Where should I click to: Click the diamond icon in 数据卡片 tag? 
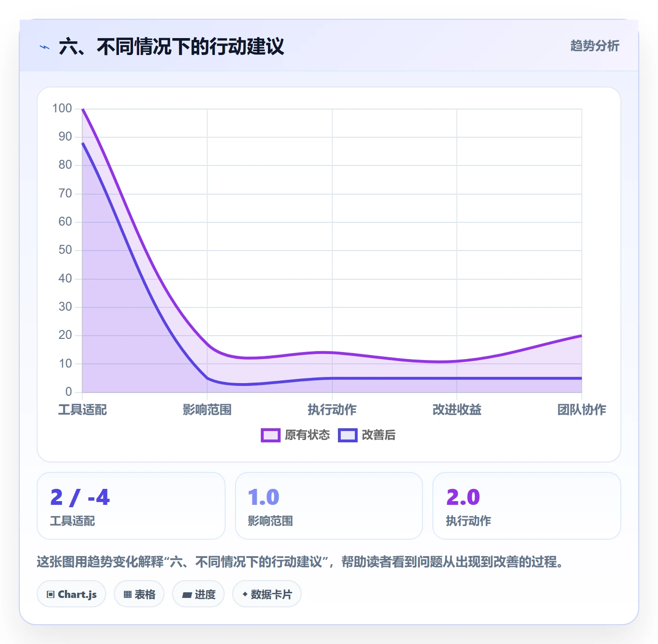point(245,594)
